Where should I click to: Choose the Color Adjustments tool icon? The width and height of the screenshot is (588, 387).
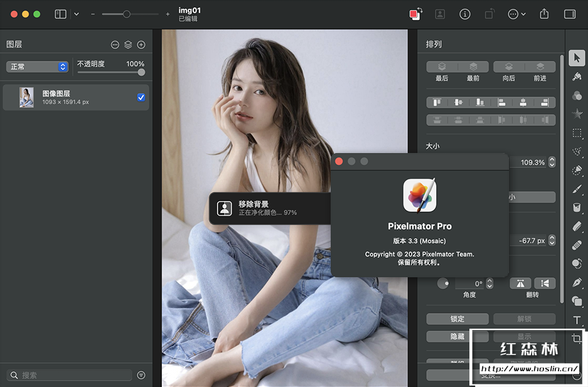(x=577, y=95)
